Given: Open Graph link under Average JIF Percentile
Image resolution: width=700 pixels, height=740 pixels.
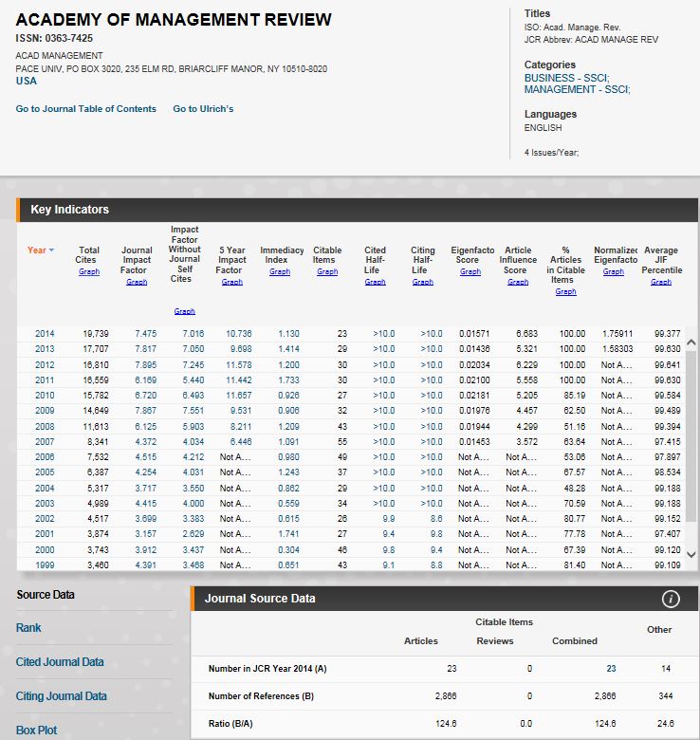Looking at the screenshot, I should pos(661,282).
